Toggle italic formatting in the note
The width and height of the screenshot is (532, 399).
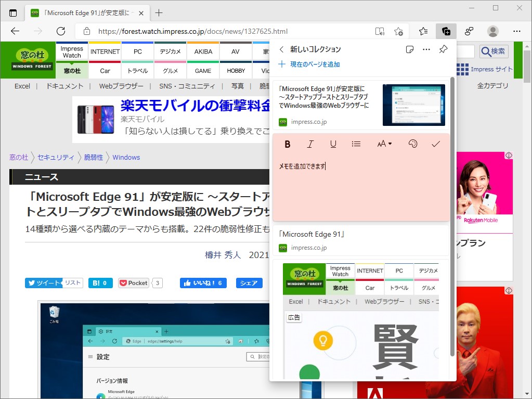pyautogui.click(x=310, y=144)
